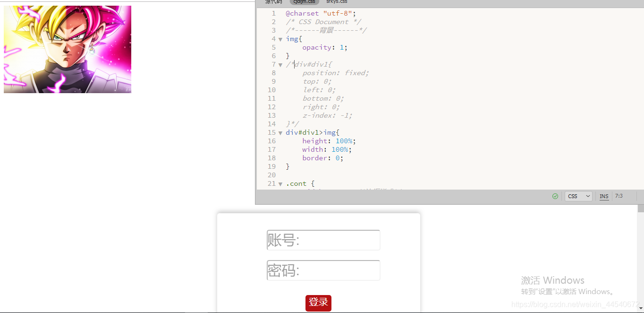Toggle the INS insert mode indicator
This screenshot has width=644, height=313.
coord(604,196)
